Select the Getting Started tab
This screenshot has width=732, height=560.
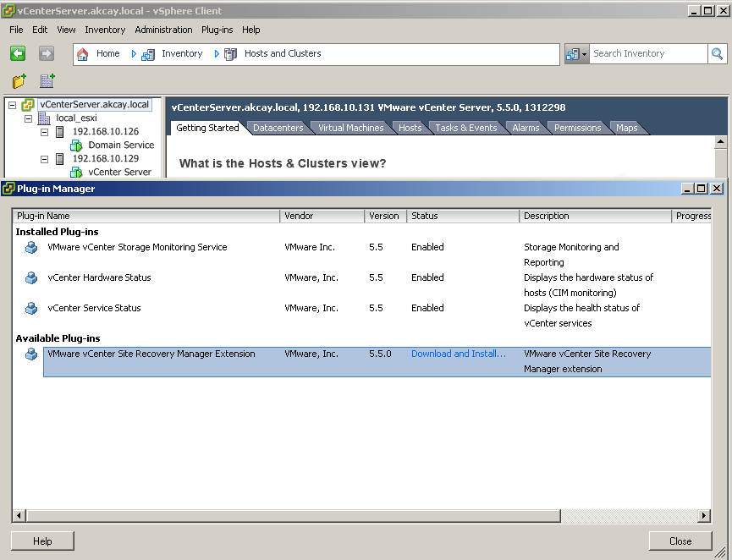[x=207, y=128]
